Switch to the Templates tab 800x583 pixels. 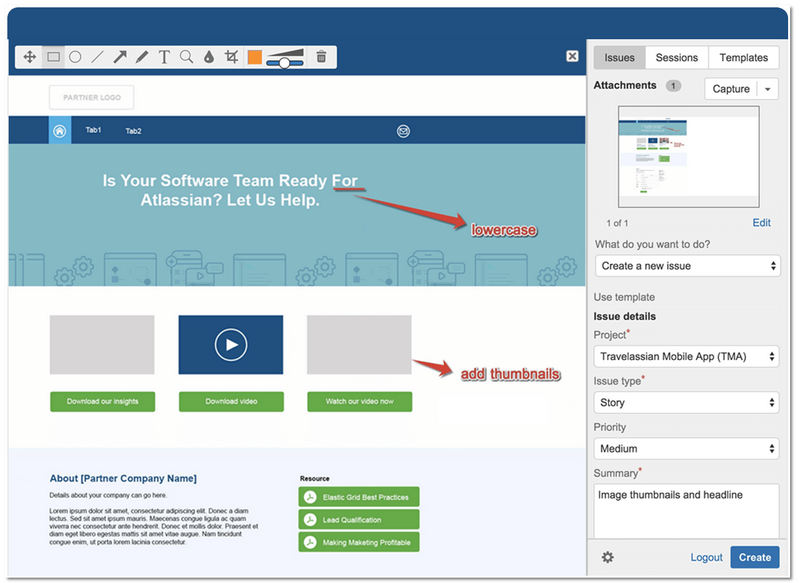click(x=743, y=58)
